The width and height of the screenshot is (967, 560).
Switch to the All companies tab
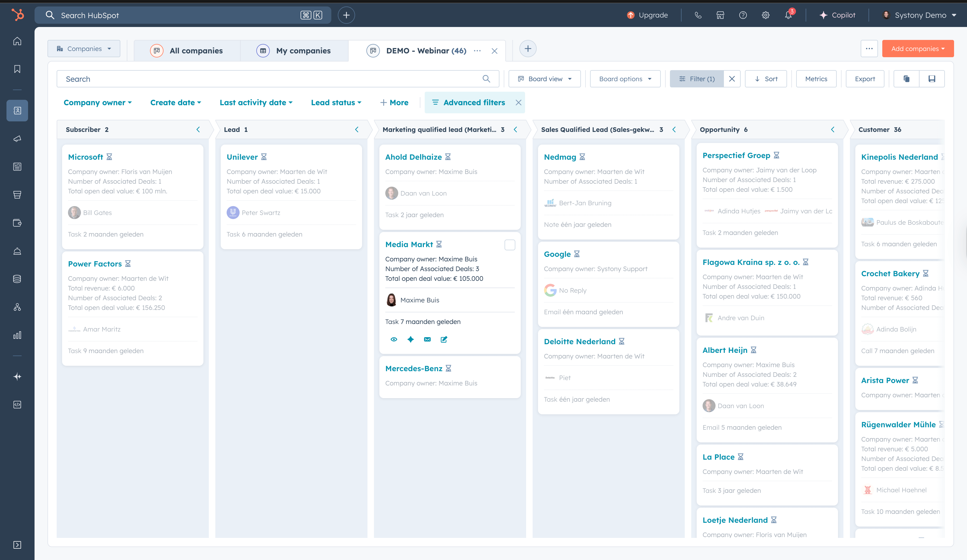click(187, 51)
